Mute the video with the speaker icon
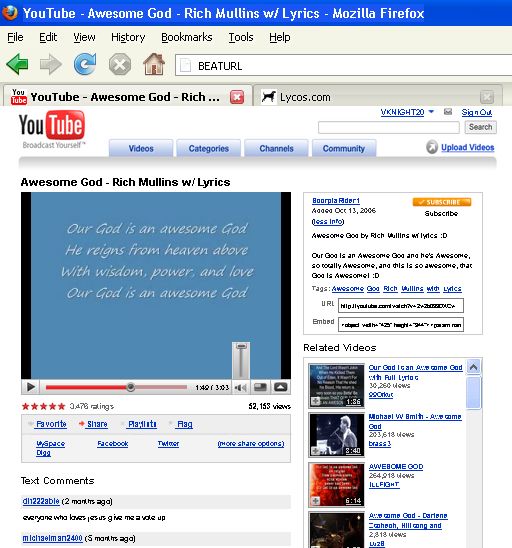 coord(241,388)
